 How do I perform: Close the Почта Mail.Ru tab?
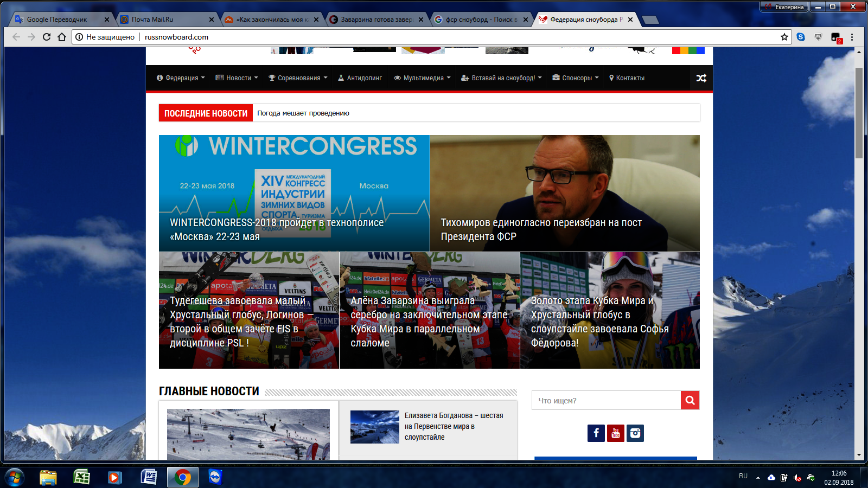point(212,20)
